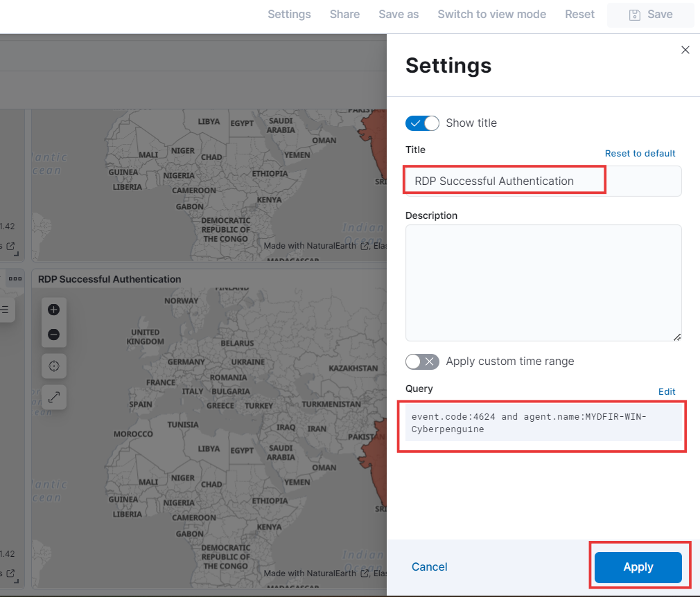Viewport: 700px width, 597px height.
Task: Click into the Title input field
Action: 543,181
